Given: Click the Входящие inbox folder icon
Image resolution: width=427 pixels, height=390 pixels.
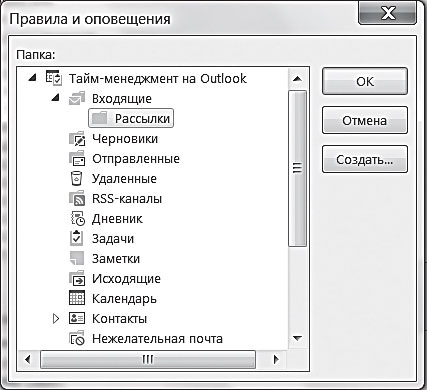Looking at the screenshot, I should click(x=77, y=98).
